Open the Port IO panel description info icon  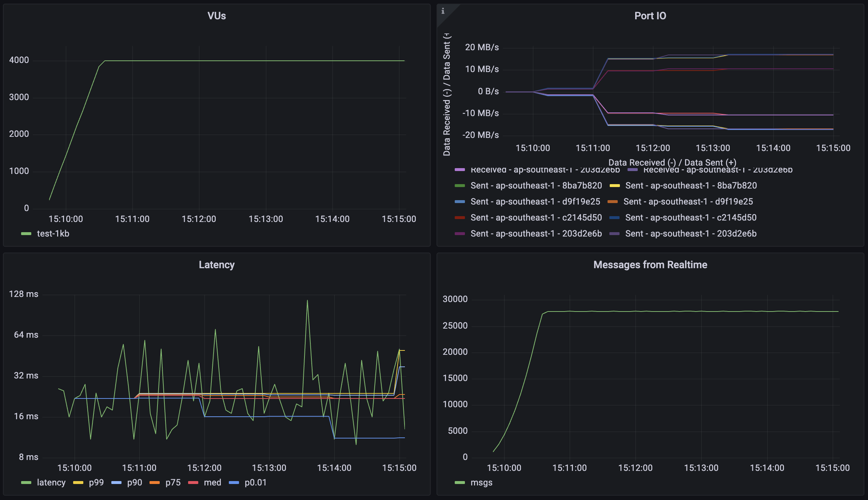tap(443, 11)
